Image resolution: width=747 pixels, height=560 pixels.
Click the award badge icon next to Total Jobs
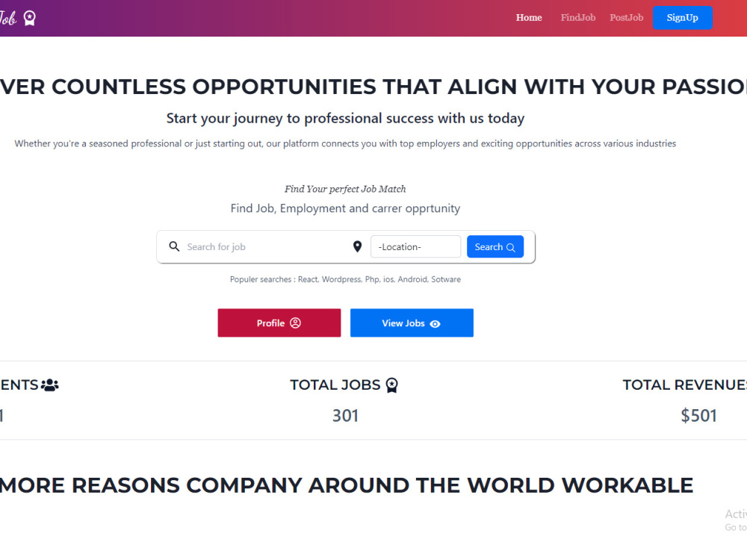tap(391, 385)
